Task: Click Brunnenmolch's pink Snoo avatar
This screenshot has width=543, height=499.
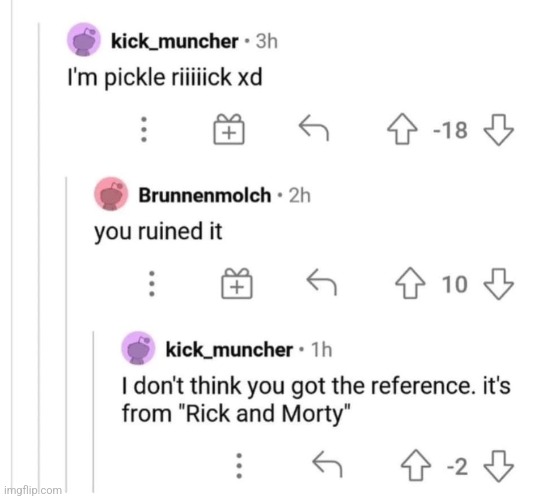Action: tap(111, 194)
